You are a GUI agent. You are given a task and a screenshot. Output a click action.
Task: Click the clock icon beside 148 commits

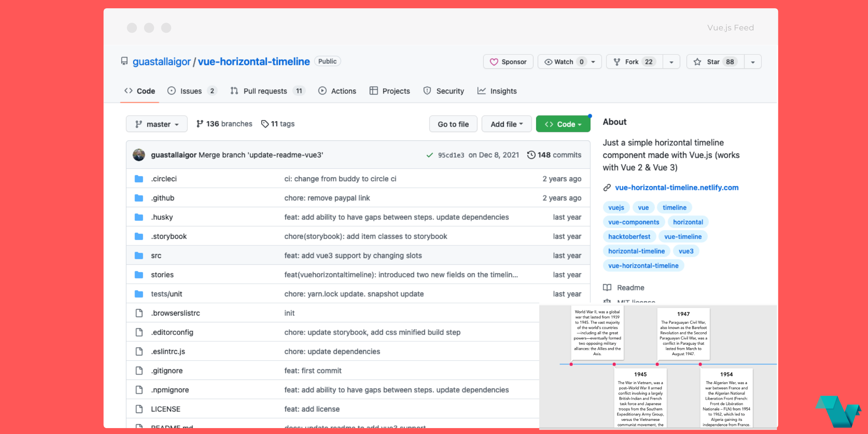pos(531,155)
